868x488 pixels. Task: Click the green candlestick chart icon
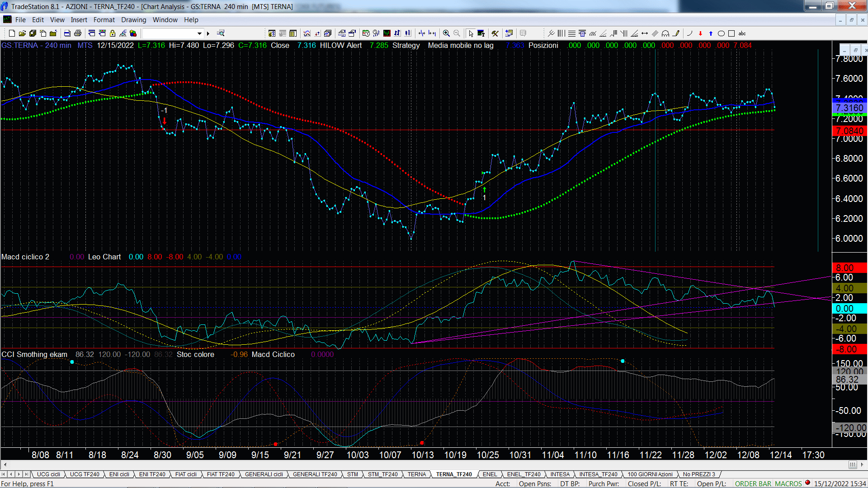(387, 33)
